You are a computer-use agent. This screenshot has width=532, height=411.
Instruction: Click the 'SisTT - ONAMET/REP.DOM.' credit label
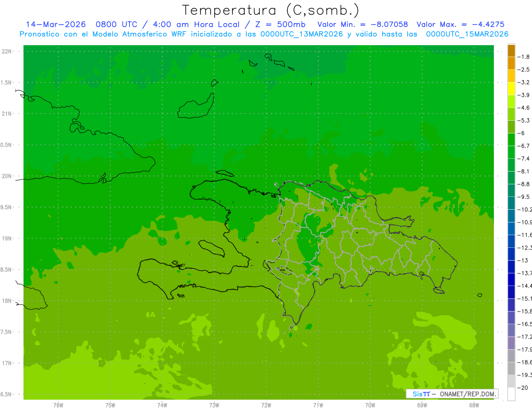click(x=452, y=394)
